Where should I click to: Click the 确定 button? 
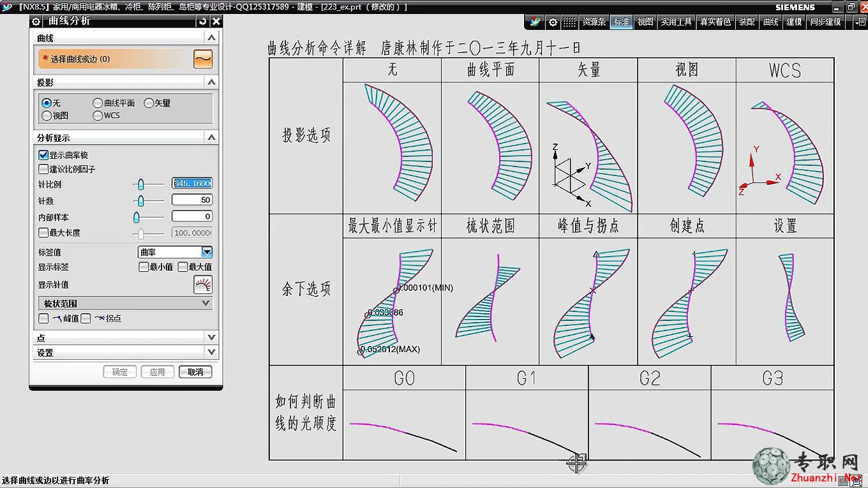coord(120,372)
